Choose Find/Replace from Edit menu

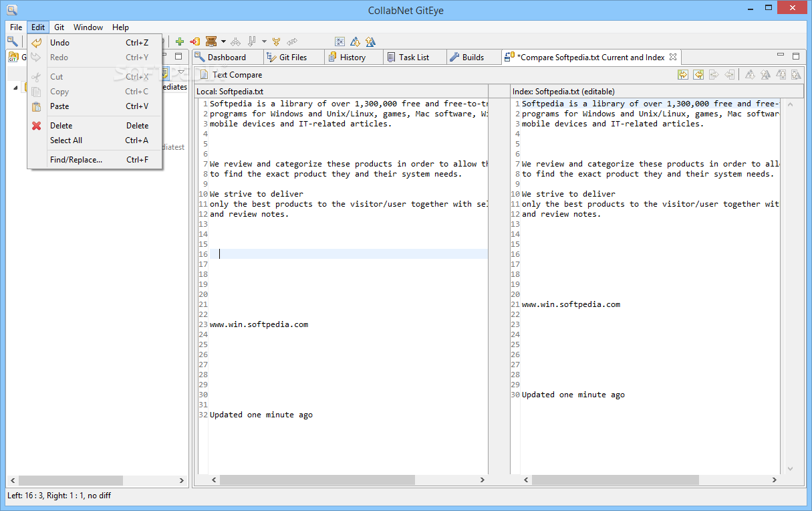click(95, 160)
